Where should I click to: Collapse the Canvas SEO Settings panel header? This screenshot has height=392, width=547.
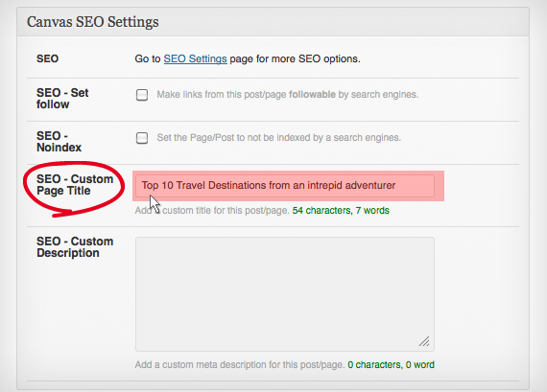[273, 22]
